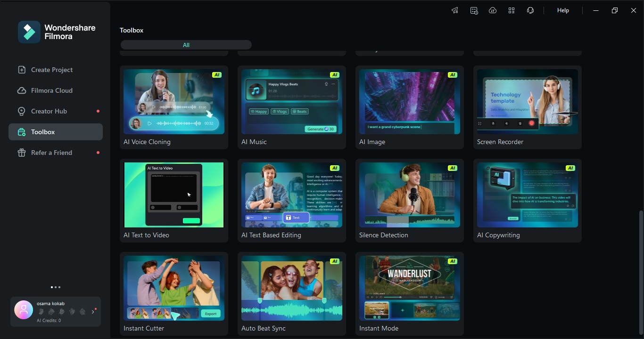Minimize the Filmora window
The height and width of the screenshot is (339, 644).
tap(596, 10)
